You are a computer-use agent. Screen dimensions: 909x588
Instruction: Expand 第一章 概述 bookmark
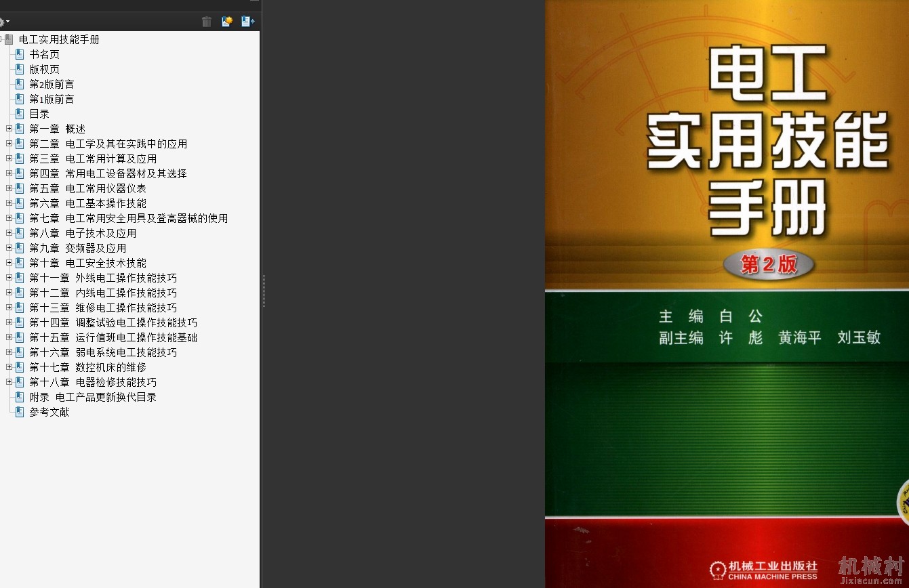point(9,129)
